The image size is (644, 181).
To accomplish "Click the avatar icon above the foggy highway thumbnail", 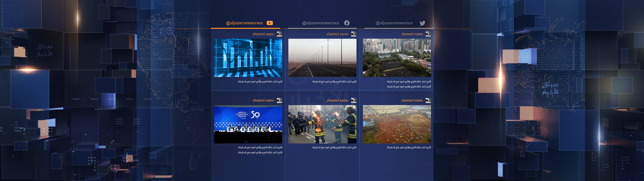I will 354,34.
